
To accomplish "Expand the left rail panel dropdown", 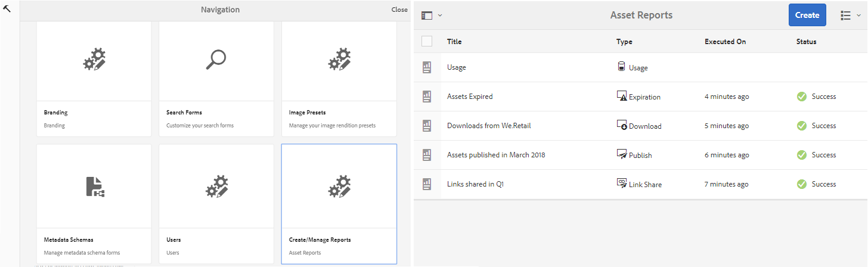I will (x=431, y=15).
